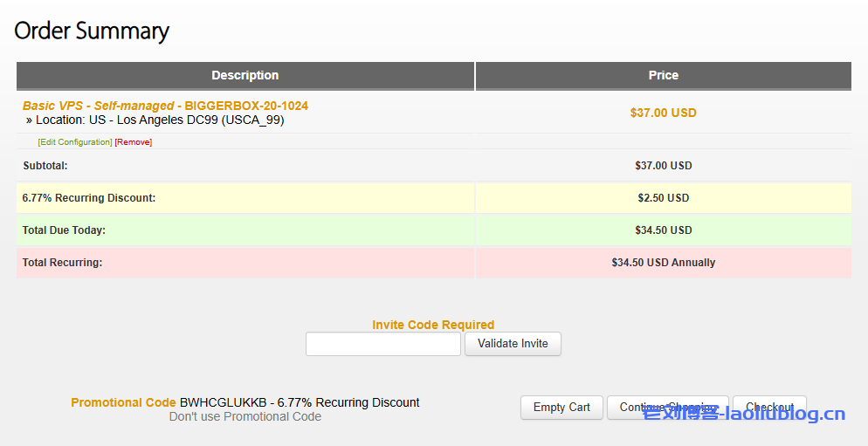Click Don't use Promotional Code link

pyautogui.click(x=245, y=417)
